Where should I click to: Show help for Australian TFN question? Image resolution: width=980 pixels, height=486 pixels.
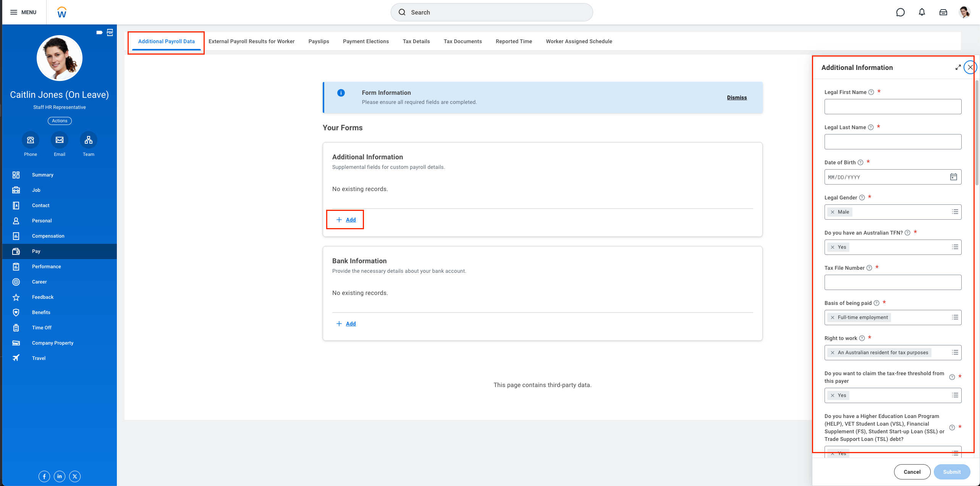point(907,233)
